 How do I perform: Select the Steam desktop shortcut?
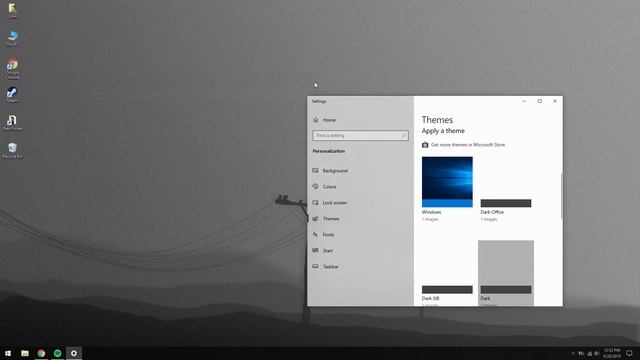point(12,95)
